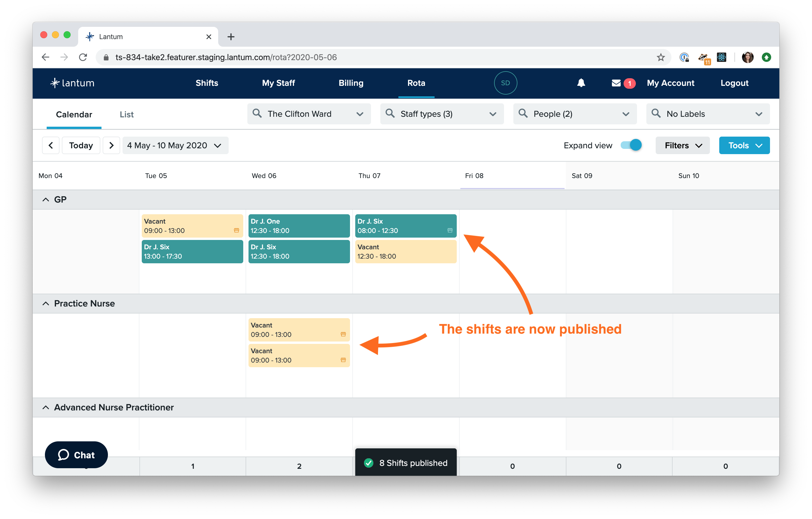Open the Billing menu

pyautogui.click(x=351, y=83)
